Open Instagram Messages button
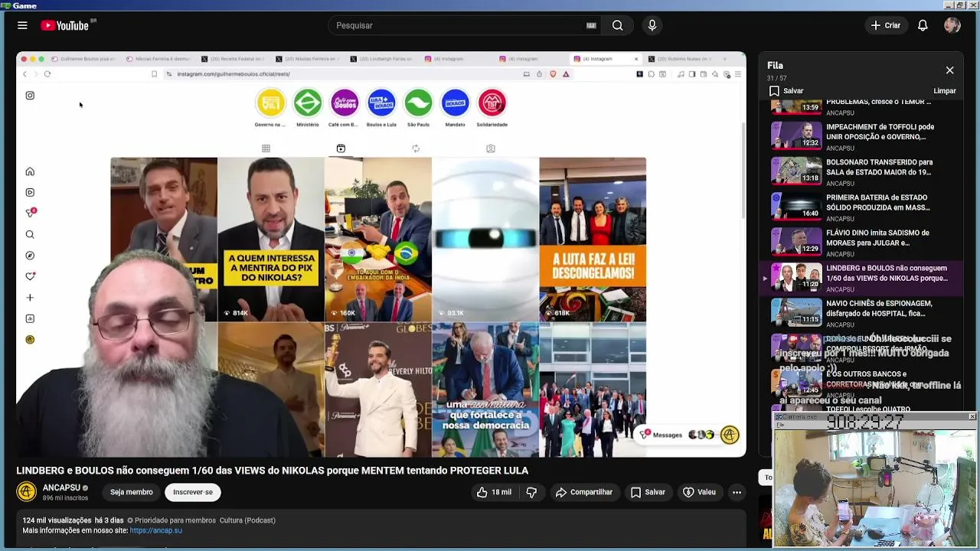The width and height of the screenshot is (980, 551). (661, 435)
